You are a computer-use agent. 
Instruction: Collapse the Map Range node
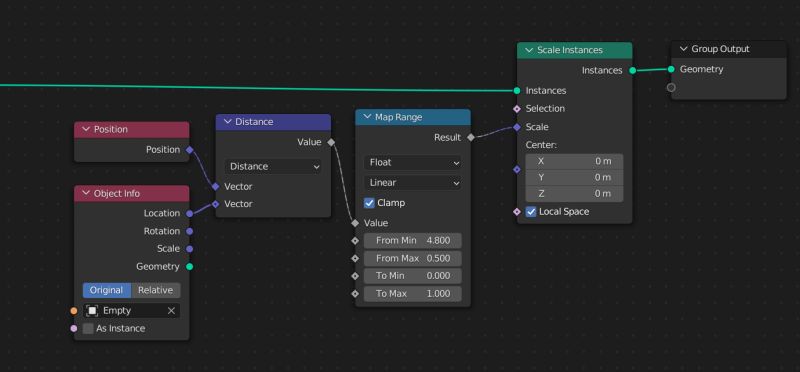(x=367, y=117)
